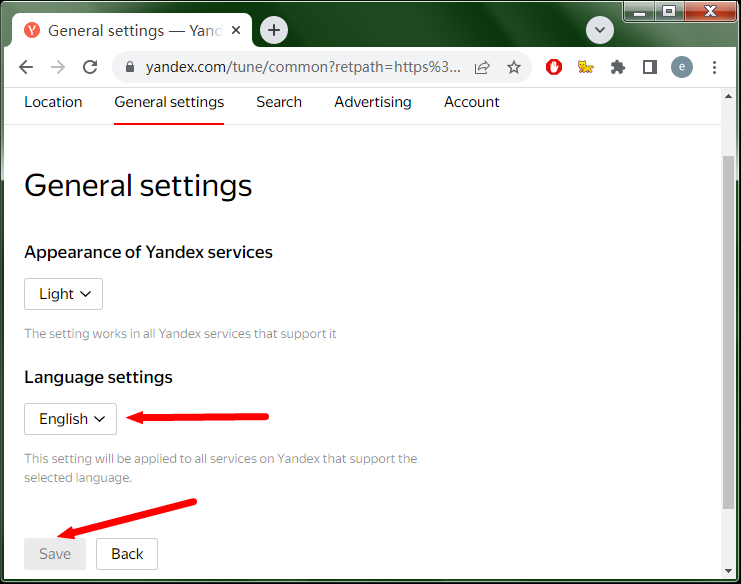Open a new browser tab
Viewport: 741px width, 584px height.
point(274,30)
